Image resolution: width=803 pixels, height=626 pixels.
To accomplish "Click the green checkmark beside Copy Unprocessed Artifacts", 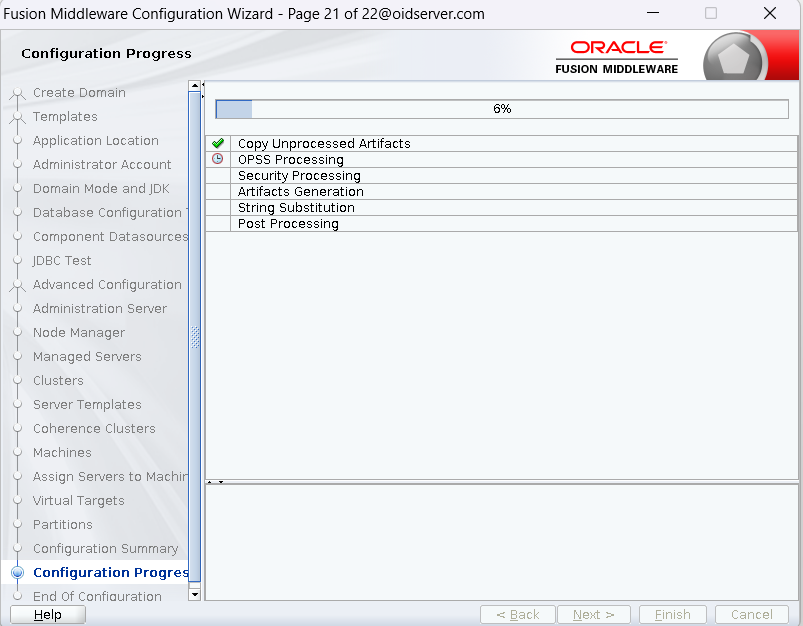I will click(218, 144).
